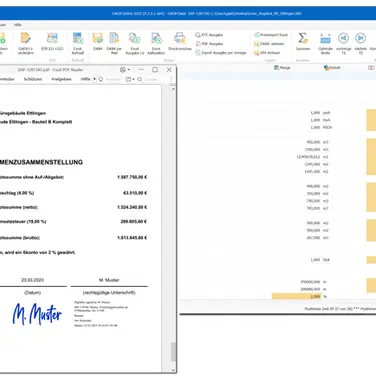Click PDF Ausgabe in the ribbon
The height and width of the screenshot is (376, 376).
[x=209, y=44]
